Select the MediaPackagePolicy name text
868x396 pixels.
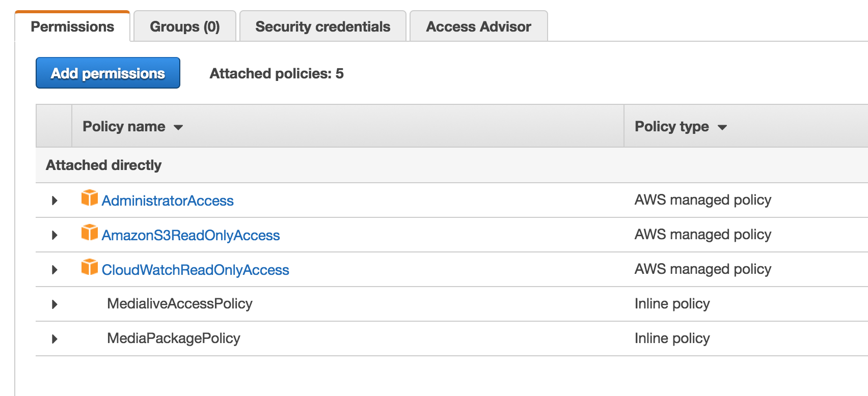pos(174,338)
